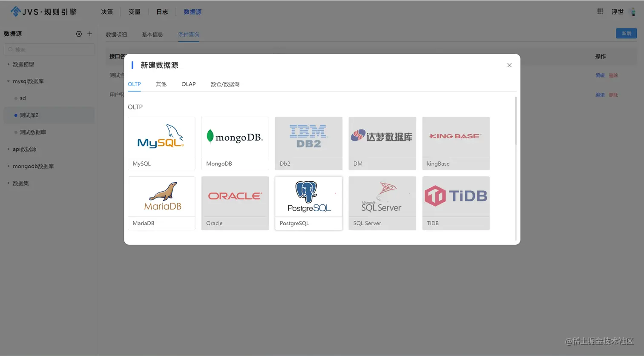
Task: Switch to 条件查询 tab
Action: (189, 34)
